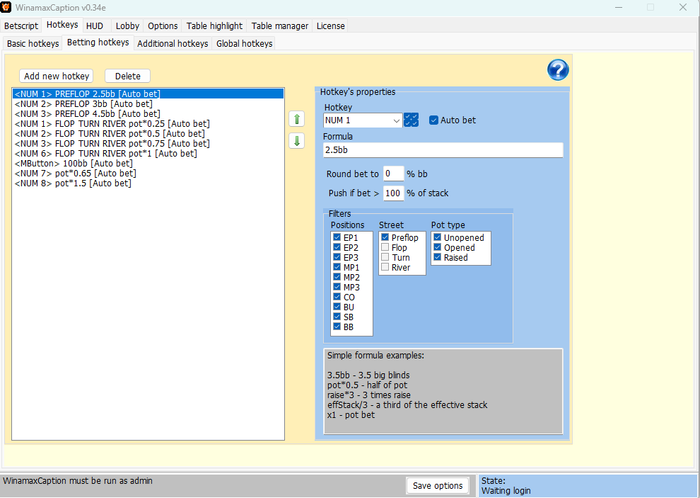This screenshot has height=498, width=700.
Task: Uncheck the BU position checkbox
Action: (x=337, y=307)
